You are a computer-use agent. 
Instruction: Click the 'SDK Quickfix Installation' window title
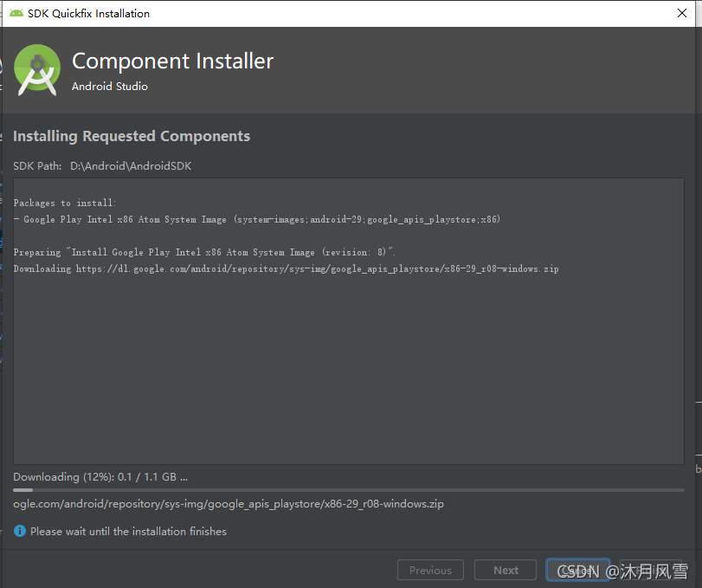88,14
